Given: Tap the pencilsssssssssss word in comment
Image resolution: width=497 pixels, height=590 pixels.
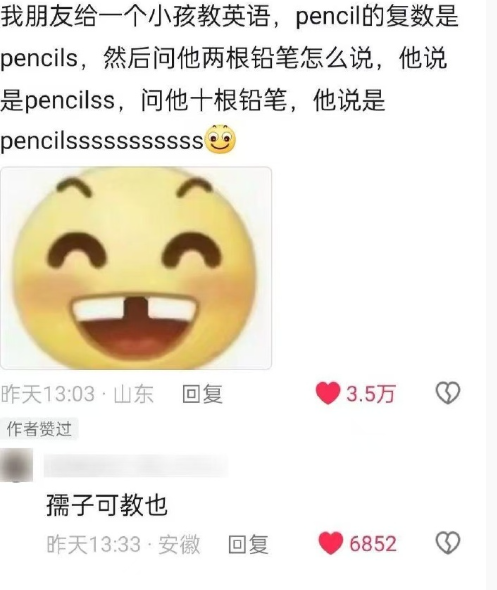Looking at the screenshot, I should tap(102, 141).
